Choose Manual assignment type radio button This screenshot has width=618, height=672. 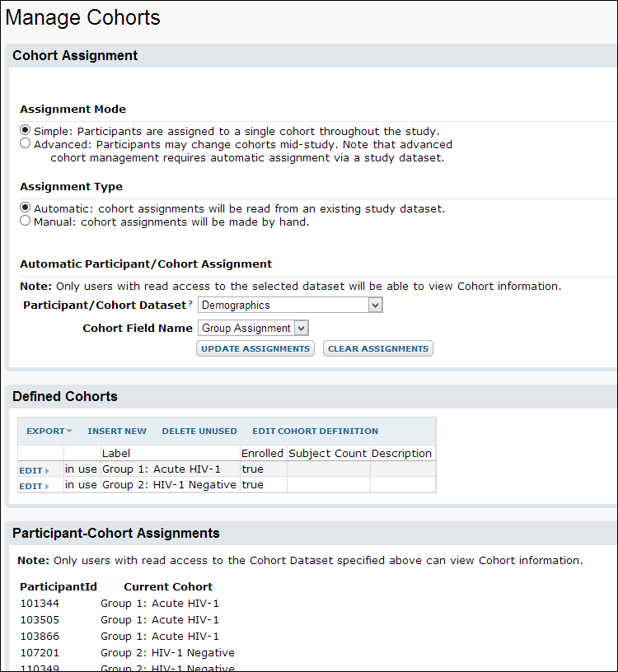pyautogui.click(x=26, y=221)
